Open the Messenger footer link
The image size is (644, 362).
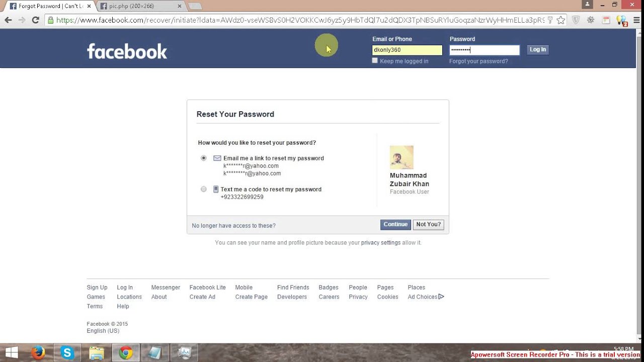click(166, 288)
